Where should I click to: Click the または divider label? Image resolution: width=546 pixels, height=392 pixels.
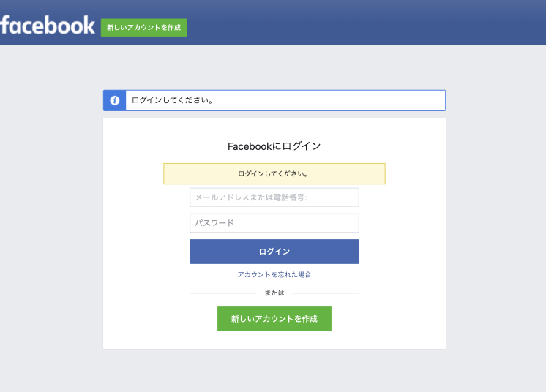[274, 293]
